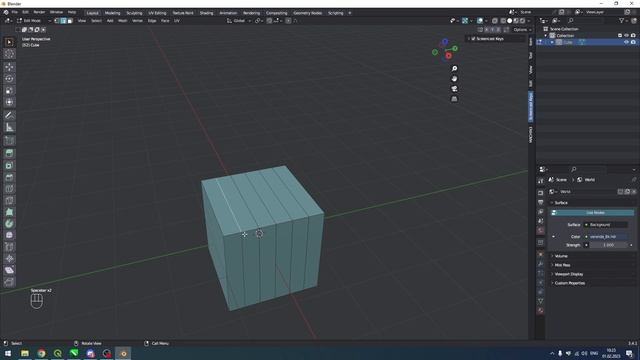The image size is (640, 360).
Task: Click the Surface Background shader field
Action: click(606, 225)
